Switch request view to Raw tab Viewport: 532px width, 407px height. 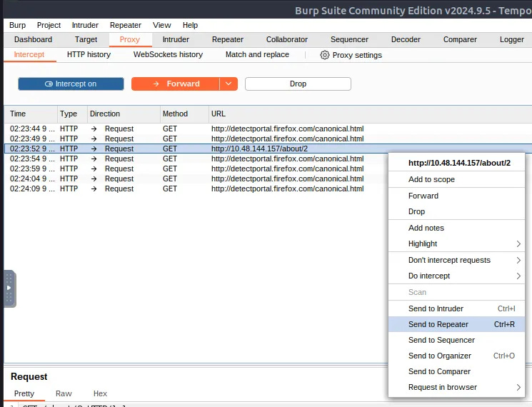click(64, 393)
